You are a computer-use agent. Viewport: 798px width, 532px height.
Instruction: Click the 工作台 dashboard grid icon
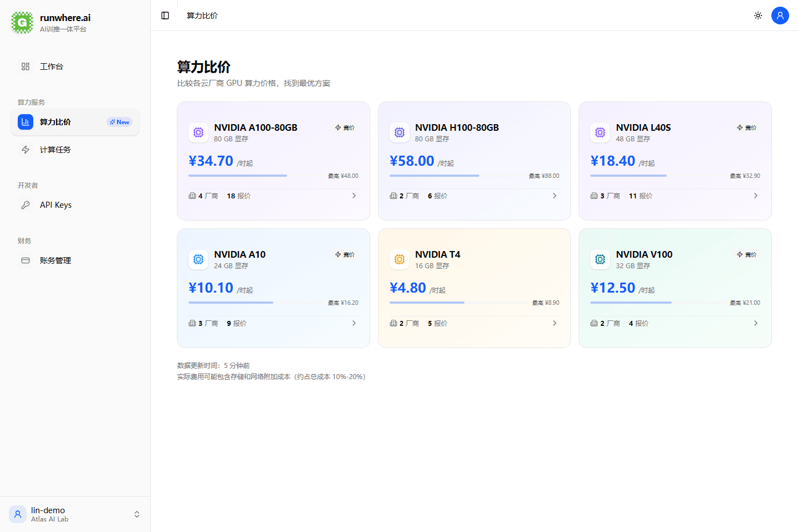(x=25, y=66)
